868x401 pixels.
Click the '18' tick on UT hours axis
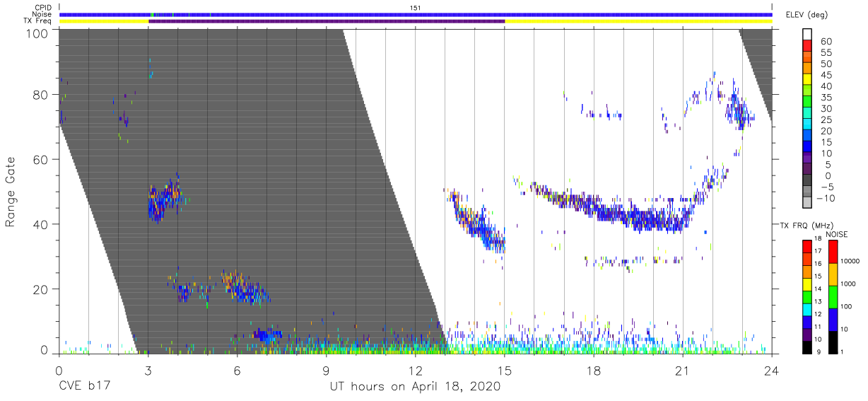[594, 370]
